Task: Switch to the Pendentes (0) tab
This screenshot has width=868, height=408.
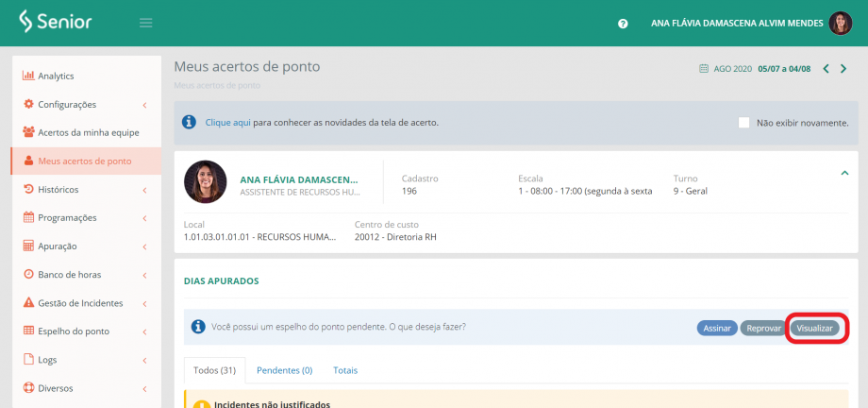Action: [x=284, y=370]
